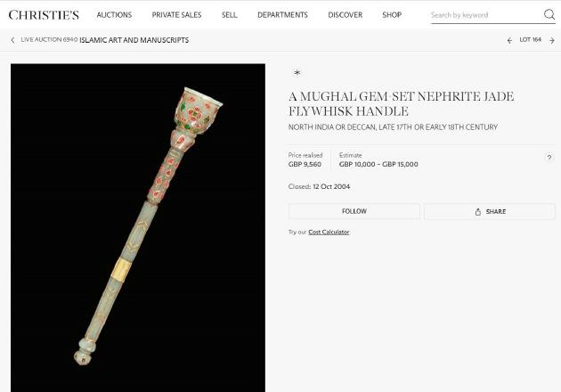
Task: Click the share icon in Share button
Action: pyautogui.click(x=477, y=212)
